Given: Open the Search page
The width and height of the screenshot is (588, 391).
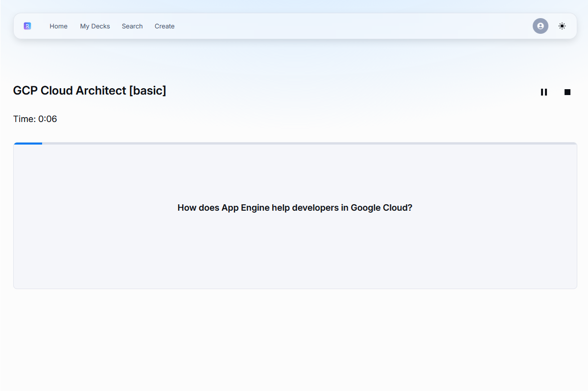Looking at the screenshot, I should click(x=132, y=26).
